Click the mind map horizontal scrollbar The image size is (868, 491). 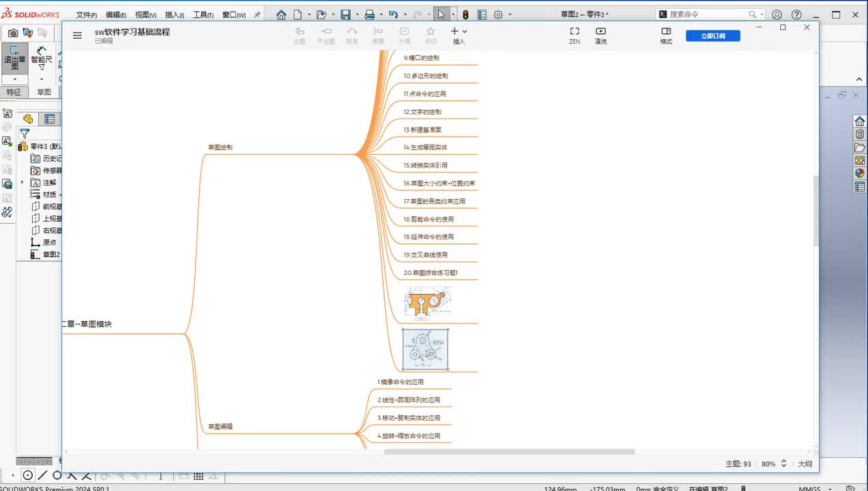[510, 451]
